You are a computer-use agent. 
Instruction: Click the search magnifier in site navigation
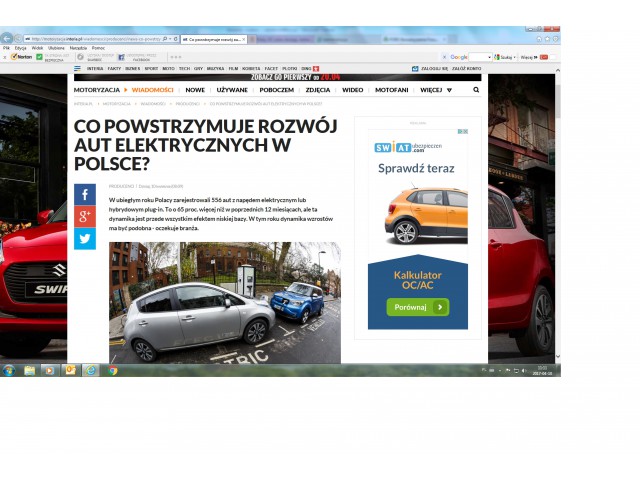(476, 90)
